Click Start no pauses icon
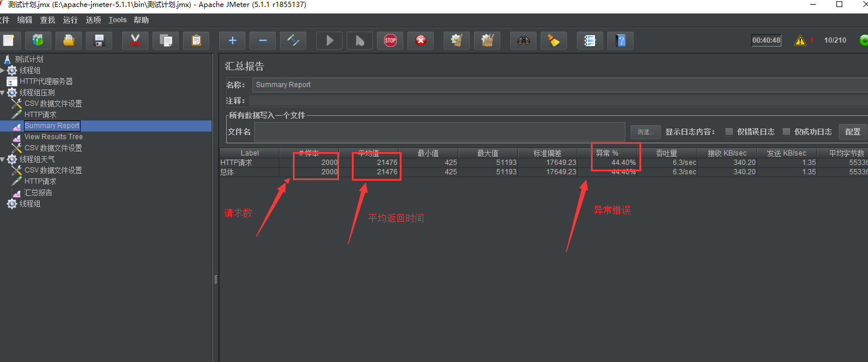 point(359,40)
